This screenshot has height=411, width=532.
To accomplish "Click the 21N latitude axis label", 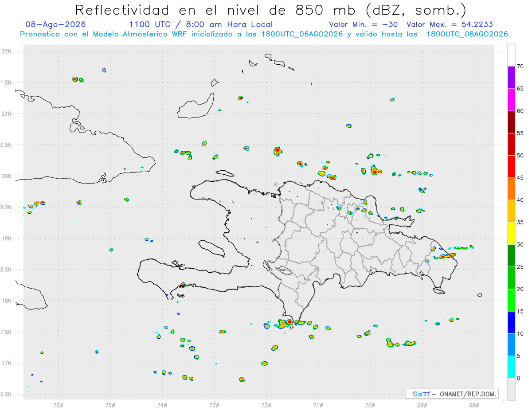I will coord(8,114).
